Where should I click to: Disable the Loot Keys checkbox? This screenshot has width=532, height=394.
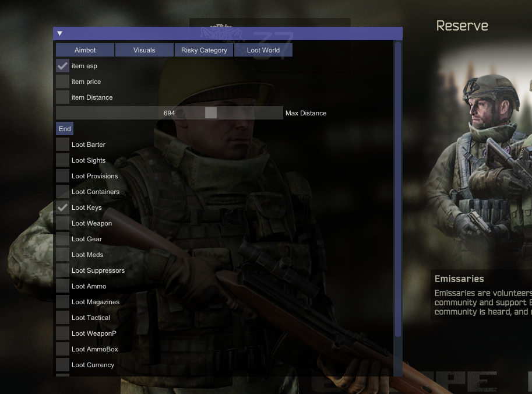[x=62, y=207]
